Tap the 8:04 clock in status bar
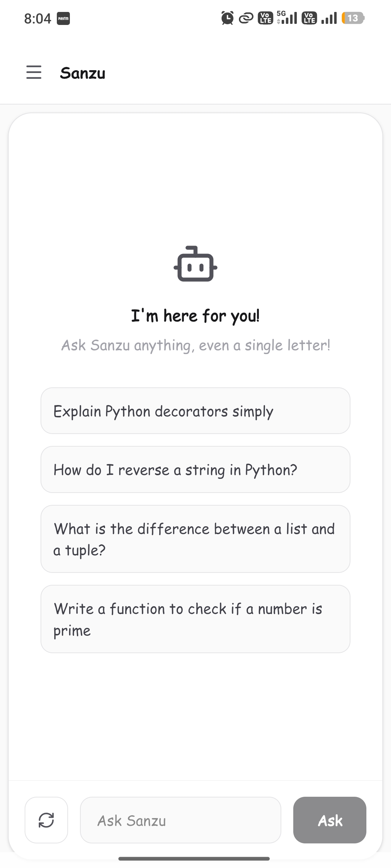Screen dimensions: 391x868 38,18
